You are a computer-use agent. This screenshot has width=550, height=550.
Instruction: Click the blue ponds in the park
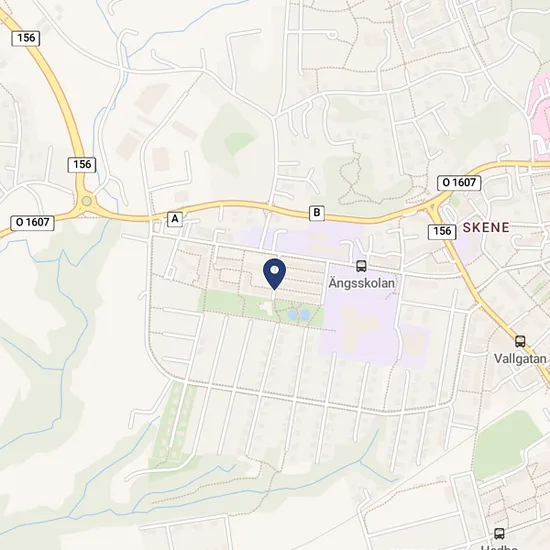click(x=299, y=315)
